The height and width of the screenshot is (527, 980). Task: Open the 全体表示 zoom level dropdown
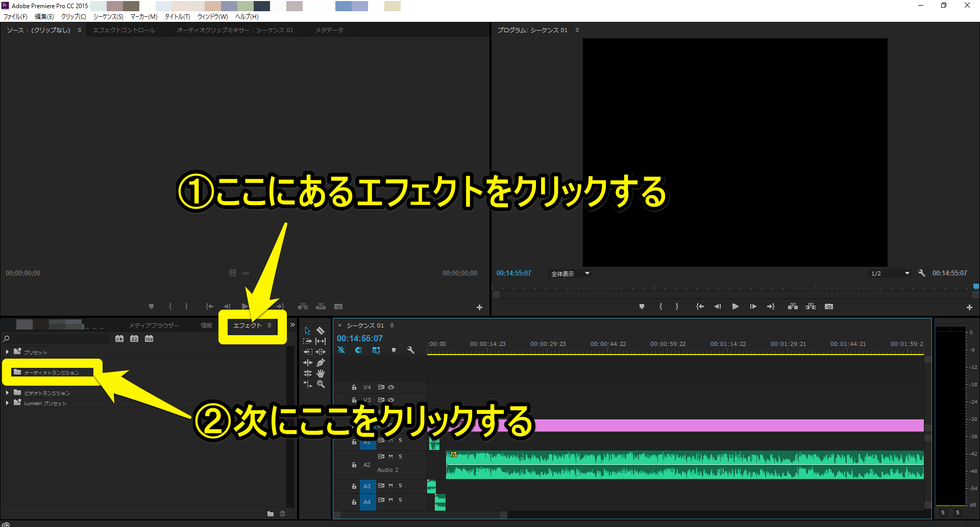570,273
